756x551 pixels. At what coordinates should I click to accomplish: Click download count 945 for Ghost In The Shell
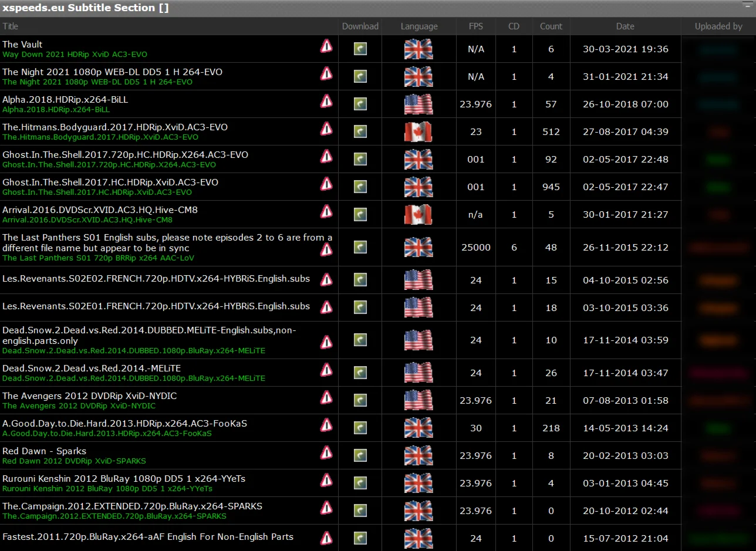(551, 187)
